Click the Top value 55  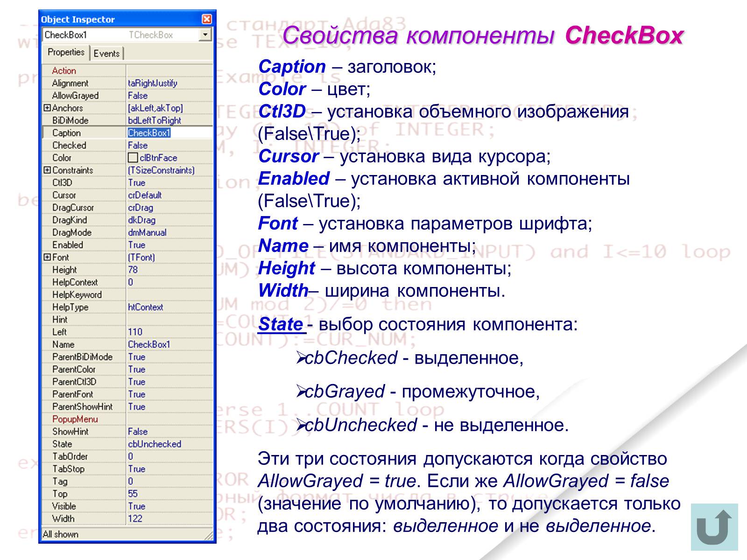coord(133,494)
